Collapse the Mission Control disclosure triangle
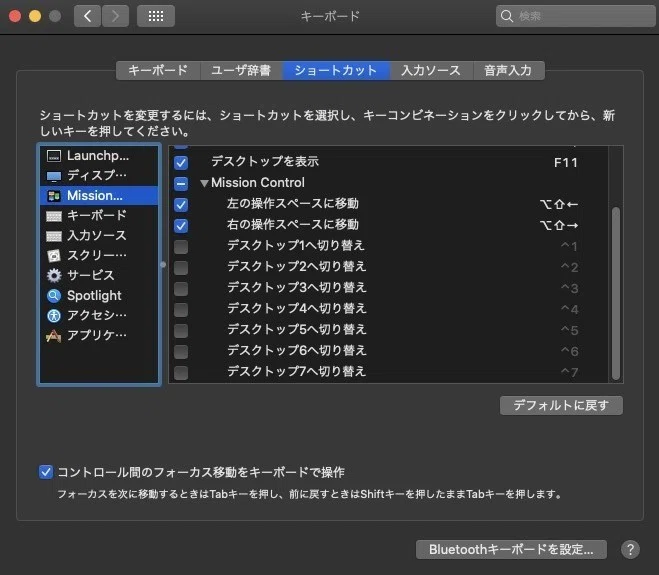This screenshot has width=659, height=575. tap(204, 183)
